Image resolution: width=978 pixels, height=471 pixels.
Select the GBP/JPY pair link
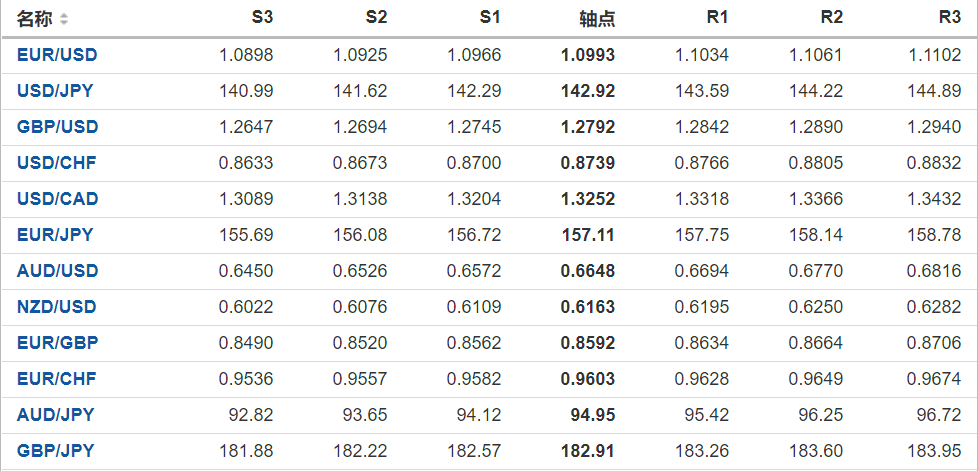tap(55, 451)
